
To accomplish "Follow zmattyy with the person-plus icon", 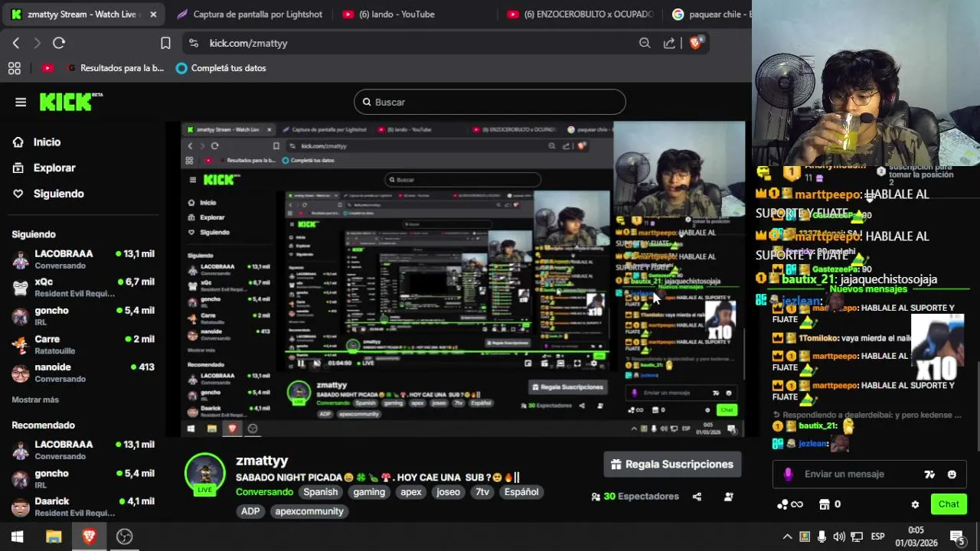I will pyautogui.click(x=729, y=497).
